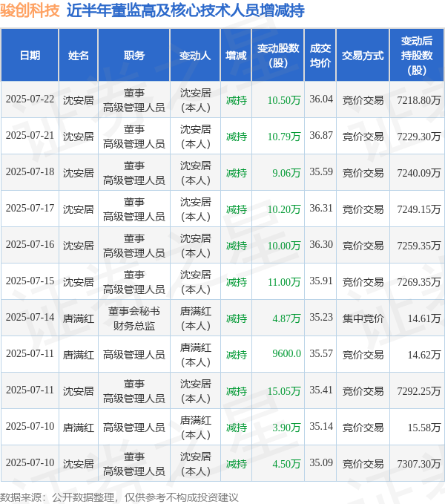Image resolution: width=445 pixels, height=504 pixels.
Task: Select the average price 36.87
Action: coord(321,135)
